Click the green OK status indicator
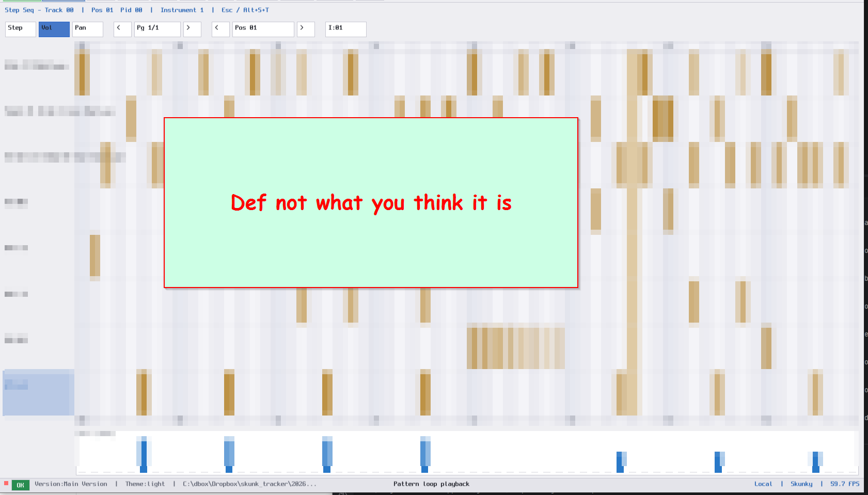Image resolution: width=868 pixels, height=495 pixels. (x=21, y=485)
